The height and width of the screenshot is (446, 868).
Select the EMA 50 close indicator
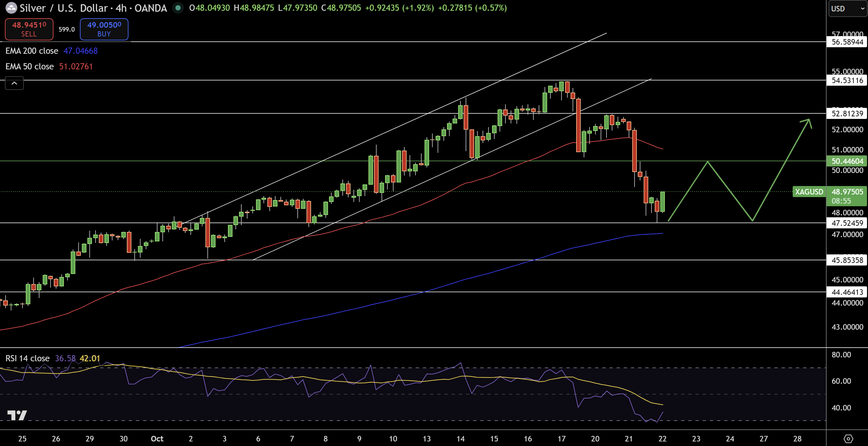30,66
